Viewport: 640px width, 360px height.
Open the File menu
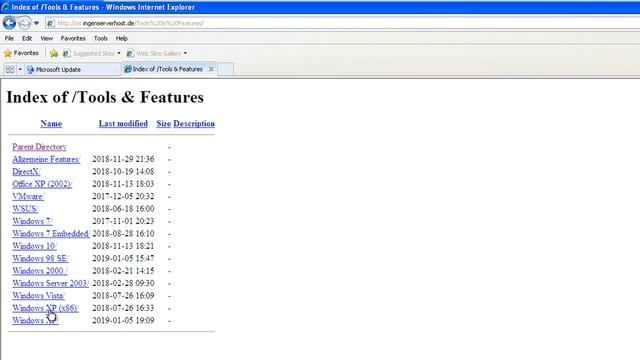click(x=9, y=38)
